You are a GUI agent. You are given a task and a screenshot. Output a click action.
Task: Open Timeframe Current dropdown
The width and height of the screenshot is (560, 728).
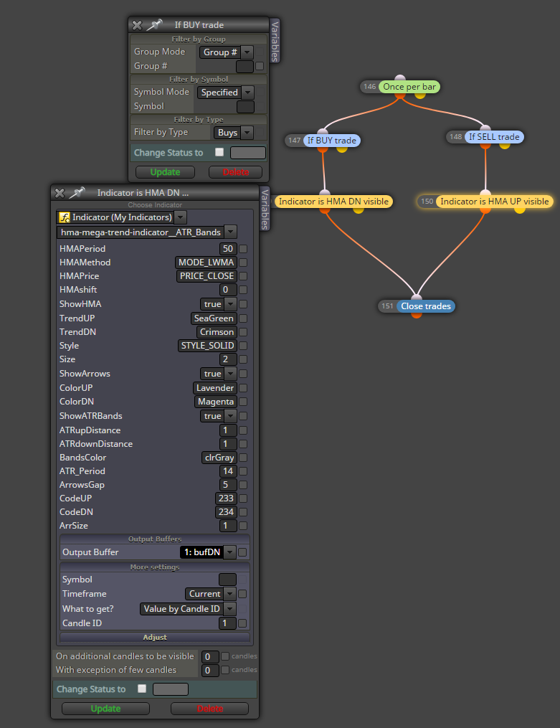tap(229, 594)
